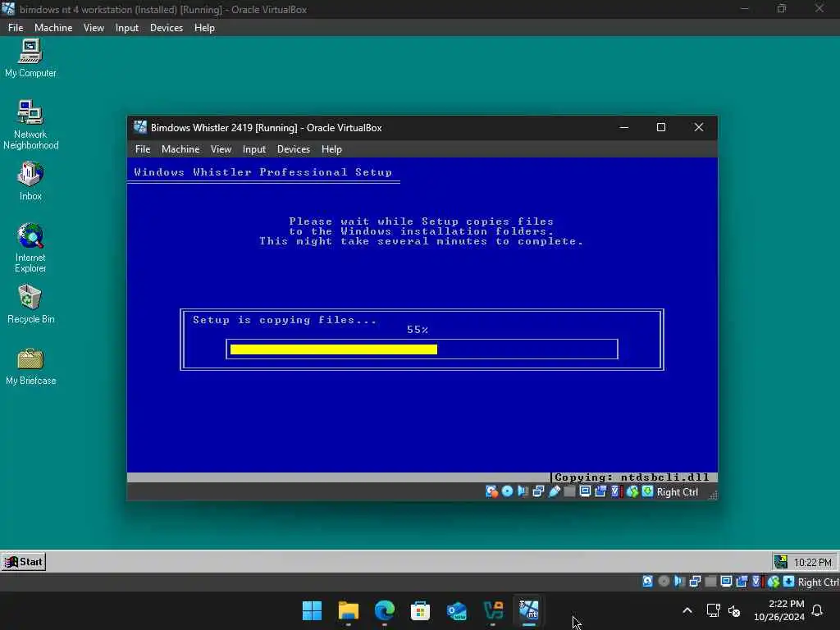Launch Internet Explorer from NT desktop
This screenshot has width=840, height=630.
(30, 248)
